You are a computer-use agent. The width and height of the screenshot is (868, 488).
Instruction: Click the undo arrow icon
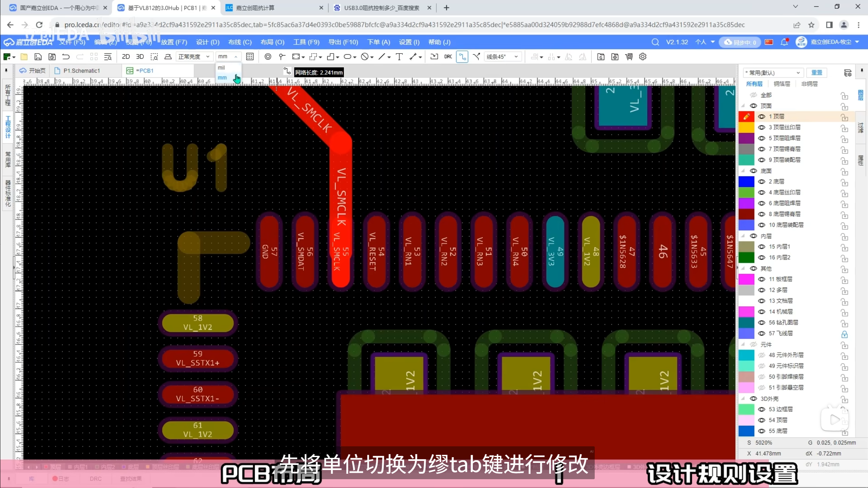tap(66, 57)
